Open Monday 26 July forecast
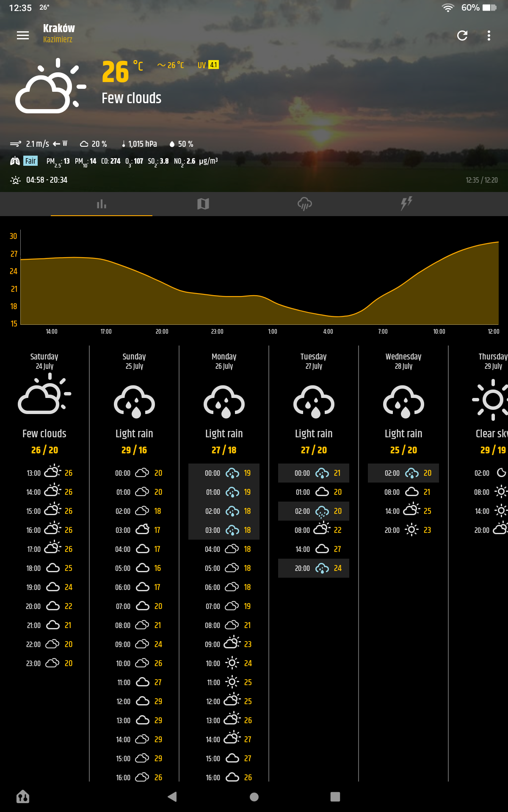 [x=224, y=361]
